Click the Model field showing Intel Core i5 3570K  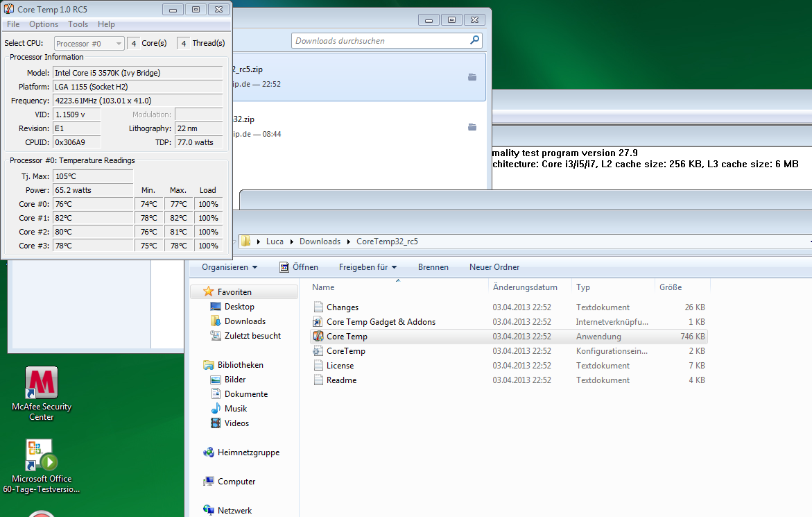[x=138, y=73]
